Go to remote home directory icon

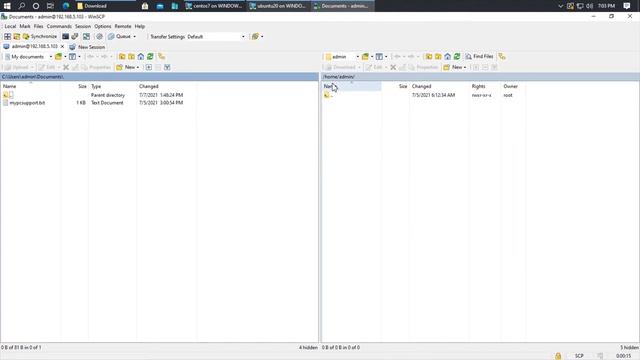[447, 57]
